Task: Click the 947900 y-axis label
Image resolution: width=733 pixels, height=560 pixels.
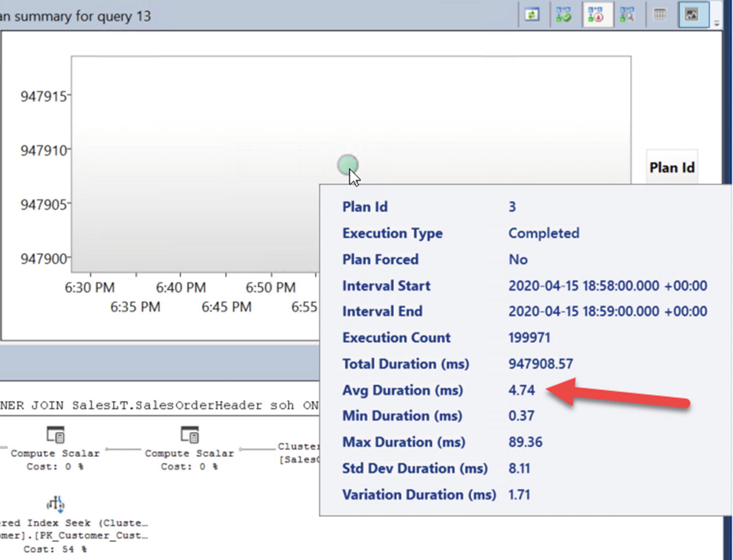Action: tap(43, 259)
